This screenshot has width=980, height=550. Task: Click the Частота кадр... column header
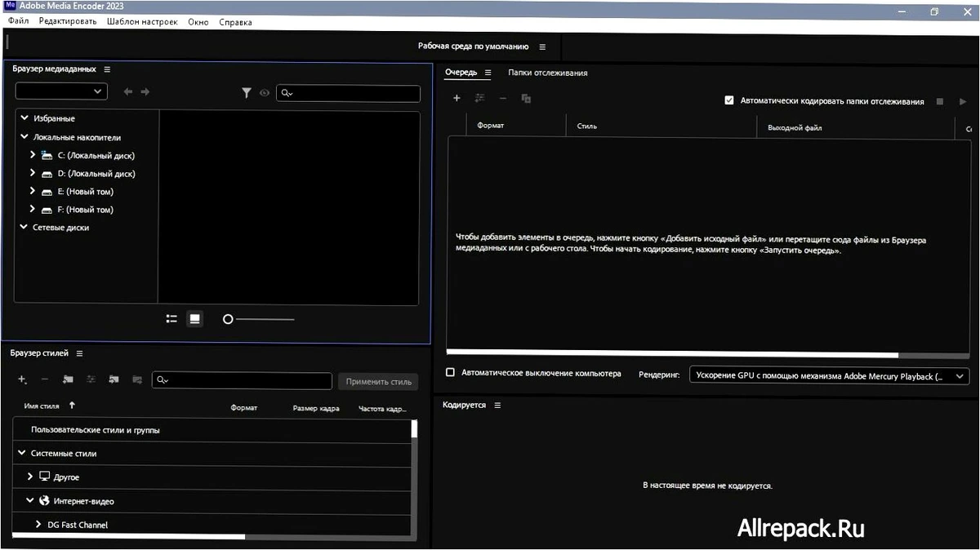383,408
